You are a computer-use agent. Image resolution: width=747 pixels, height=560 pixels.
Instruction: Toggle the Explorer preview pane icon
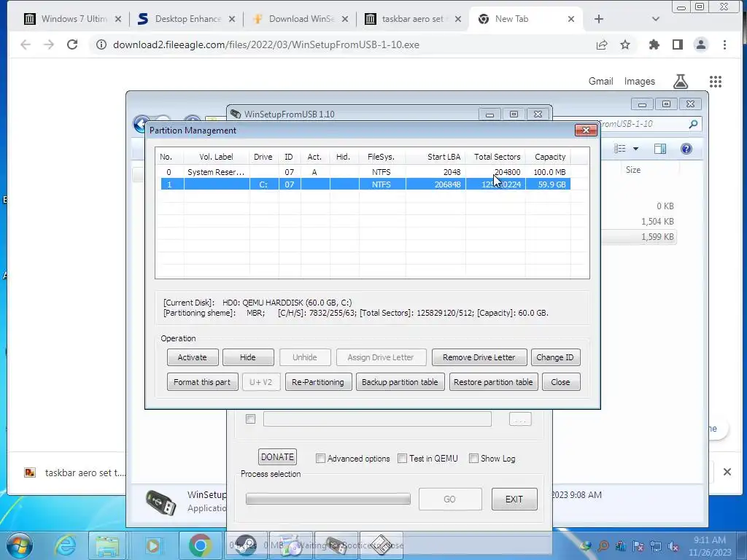[x=659, y=149]
